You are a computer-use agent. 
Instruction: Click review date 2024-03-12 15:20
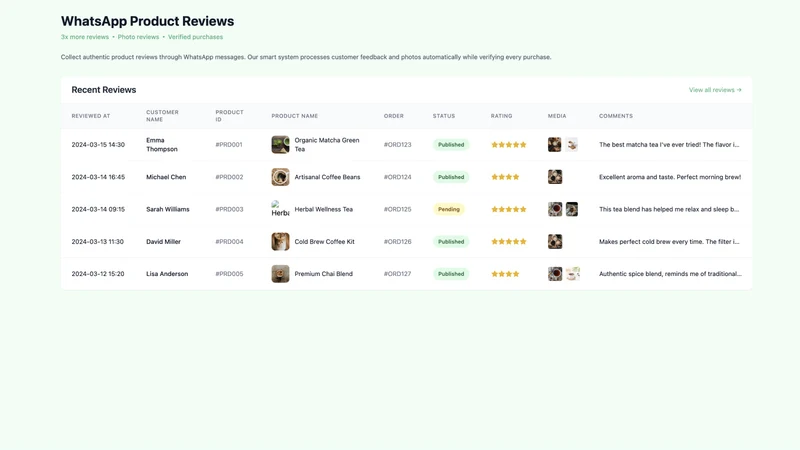[x=98, y=274]
